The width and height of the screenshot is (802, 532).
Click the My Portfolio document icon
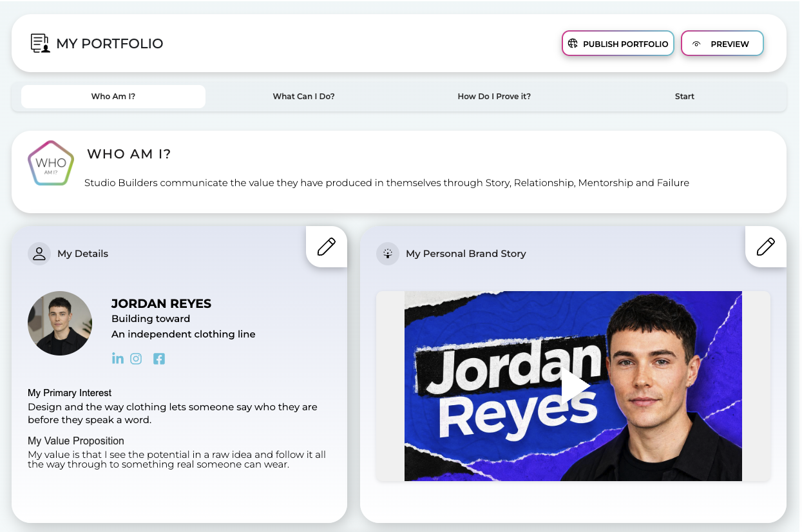[41, 43]
